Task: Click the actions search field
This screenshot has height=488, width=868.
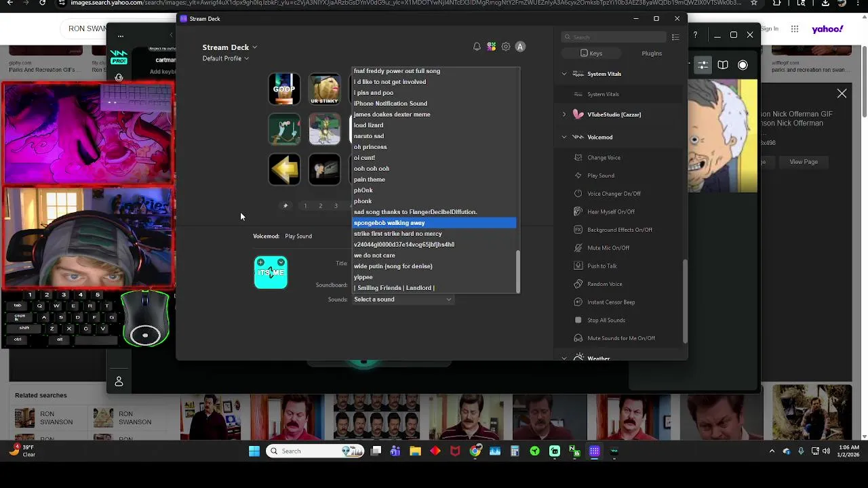Action: 614,37
